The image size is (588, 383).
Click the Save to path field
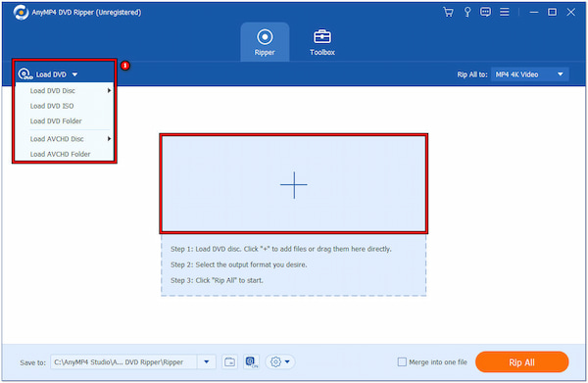(123, 362)
